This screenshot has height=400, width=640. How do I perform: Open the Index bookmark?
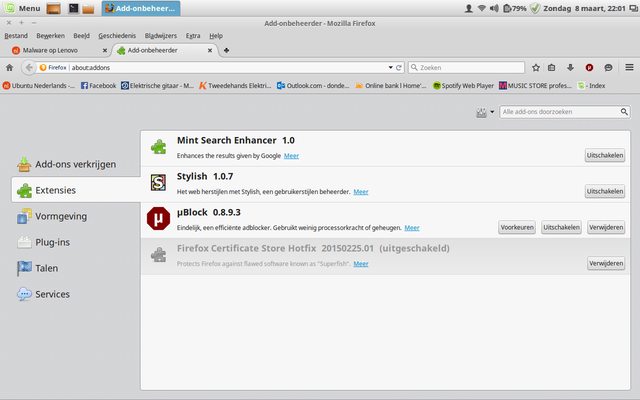pyautogui.click(x=591, y=86)
